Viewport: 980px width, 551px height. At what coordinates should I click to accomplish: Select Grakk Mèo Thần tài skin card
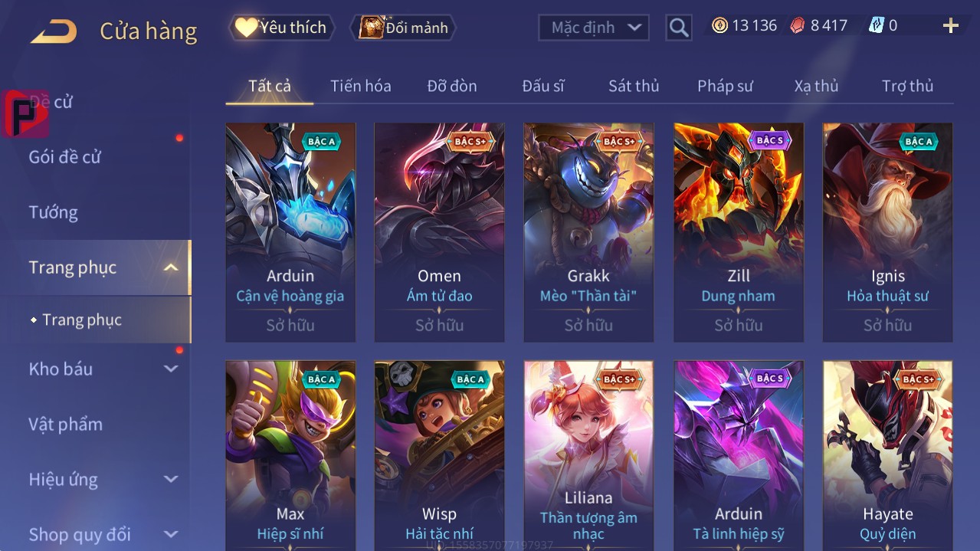588,232
